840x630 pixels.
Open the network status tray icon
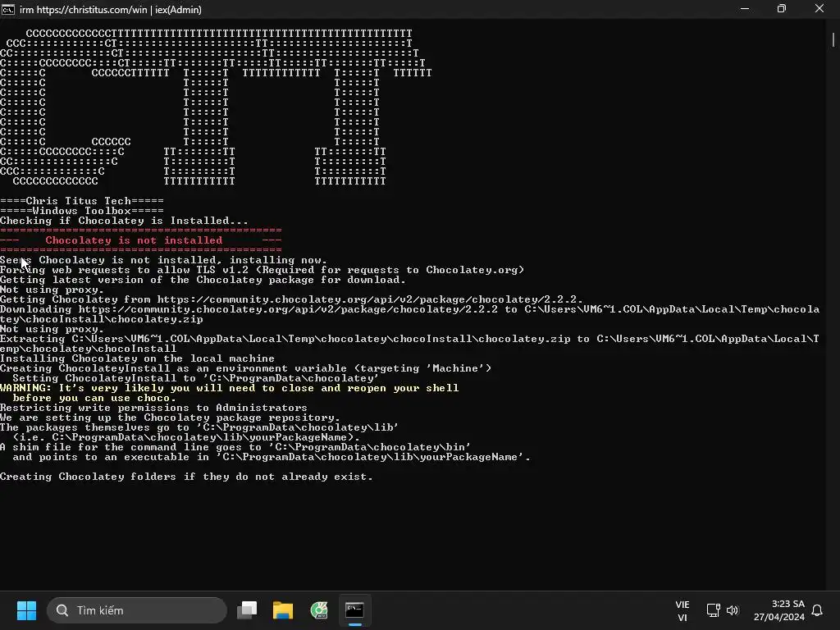pos(713,610)
